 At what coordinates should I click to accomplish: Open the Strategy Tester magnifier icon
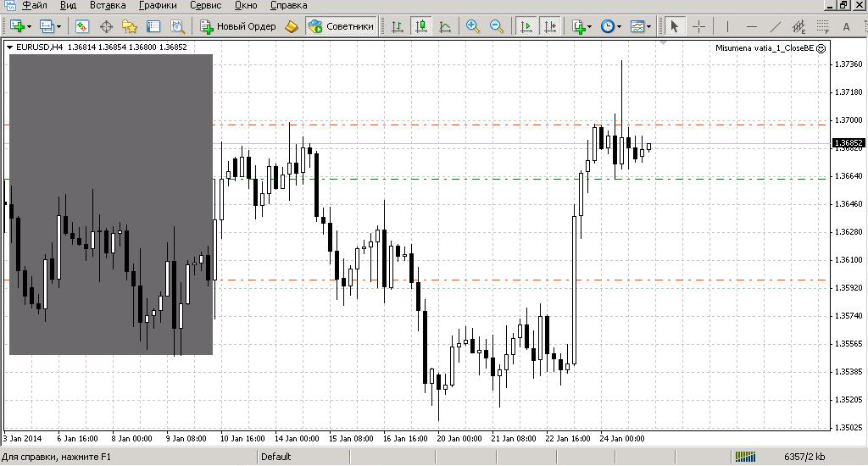click(177, 26)
